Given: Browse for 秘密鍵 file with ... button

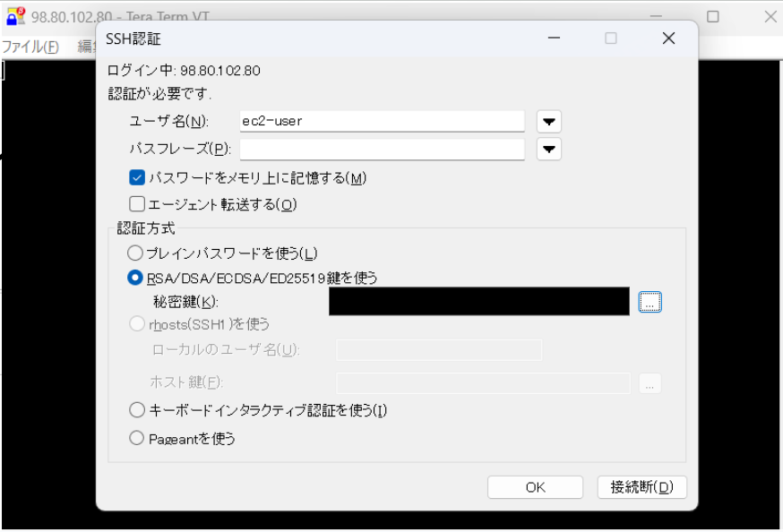Looking at the screenshot, I should point(650,302).
